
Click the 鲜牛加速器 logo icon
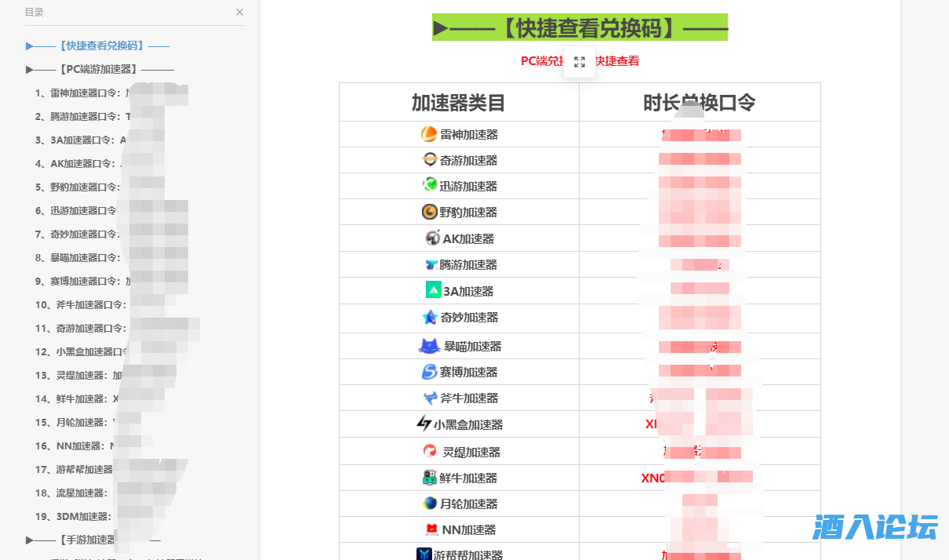(429, 478)
